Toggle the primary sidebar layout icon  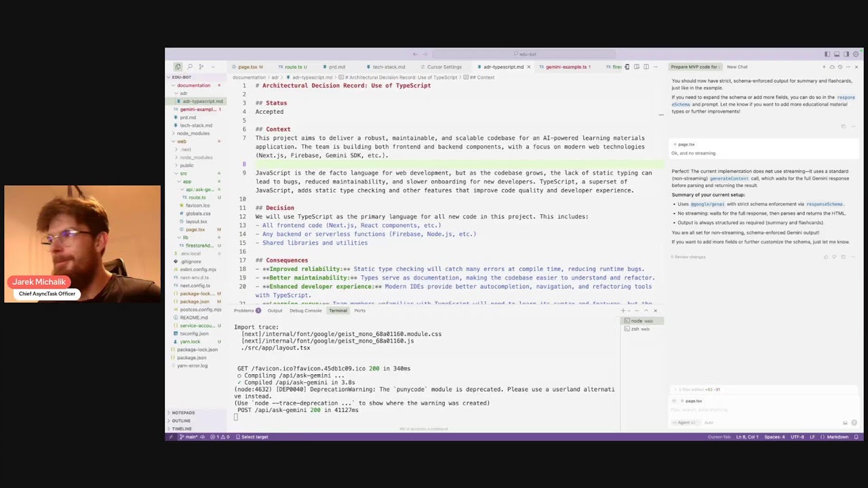click(827, 54)
